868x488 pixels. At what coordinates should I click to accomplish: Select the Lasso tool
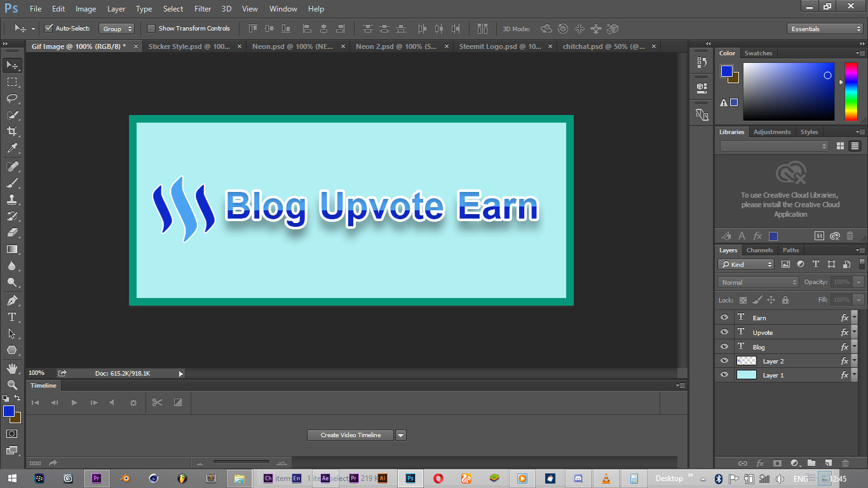pos(12,98)
